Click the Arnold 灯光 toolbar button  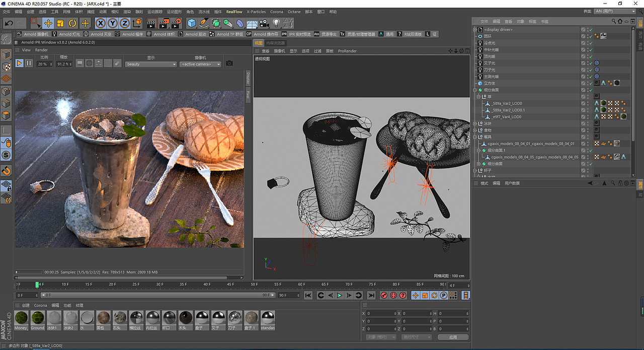point(69,34)
